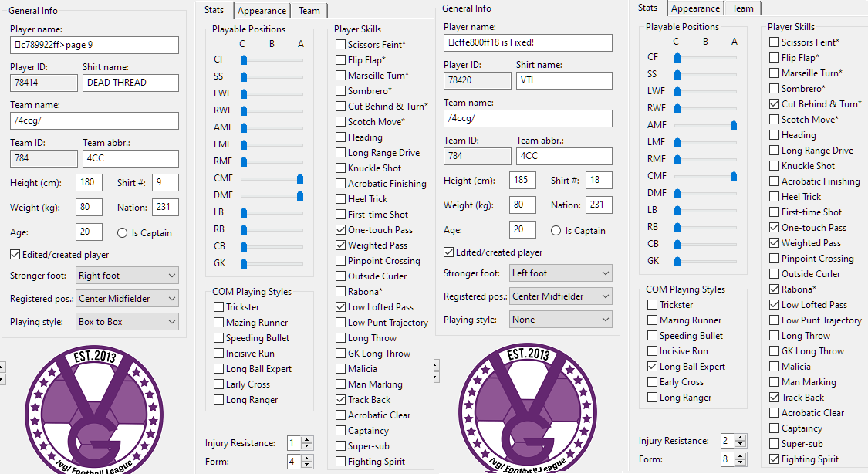Click Shirt name field with DEAD THREAD
Image resolution: width=868 pixels, height=474 pixels.
click(130, 83)
